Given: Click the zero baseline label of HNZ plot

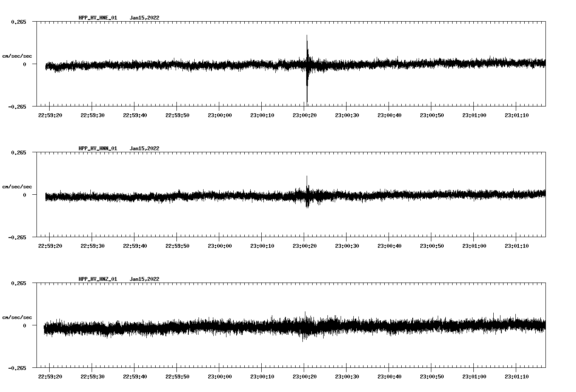Looking at the screenshot, I should [25, 325].
